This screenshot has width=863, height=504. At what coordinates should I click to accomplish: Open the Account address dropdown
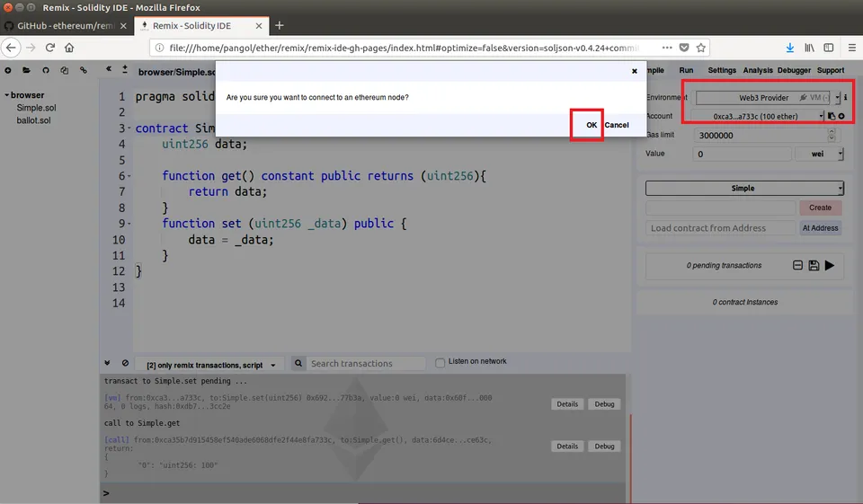point(758,116)
